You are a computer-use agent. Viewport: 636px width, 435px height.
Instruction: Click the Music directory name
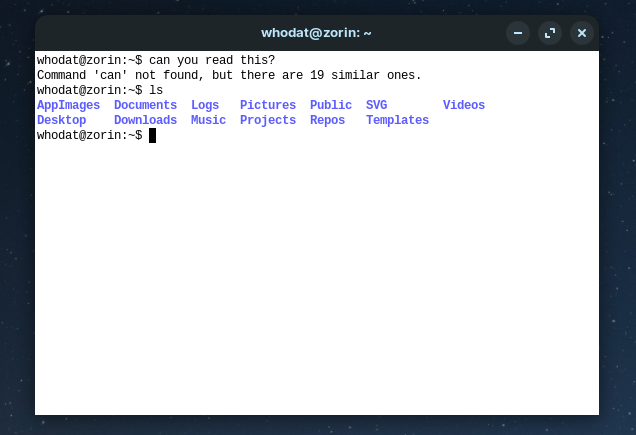pyautogui.click(x=208, y=120)
